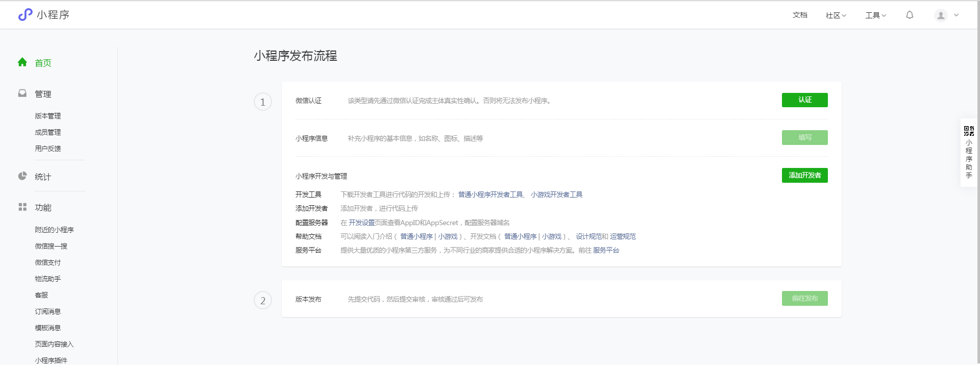Open 附近的小程序 in sidebar
The image size is (980, 365).
click(x=54, y=230)
